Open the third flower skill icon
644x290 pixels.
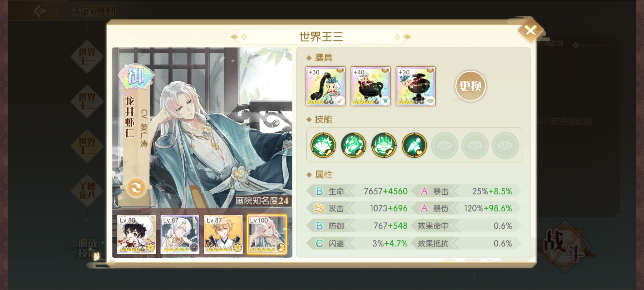384,145
